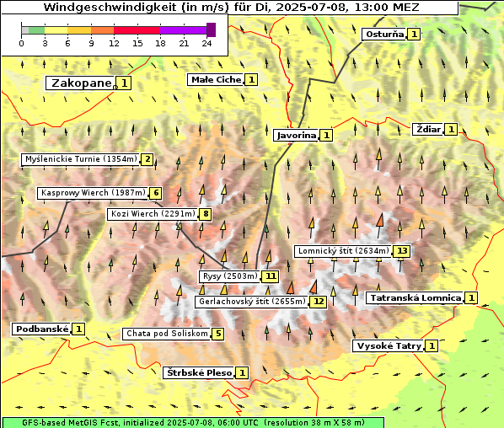The image size is (504, 428).
Task: Open the Tatranská Lomnica label
Action: point(416,298)
